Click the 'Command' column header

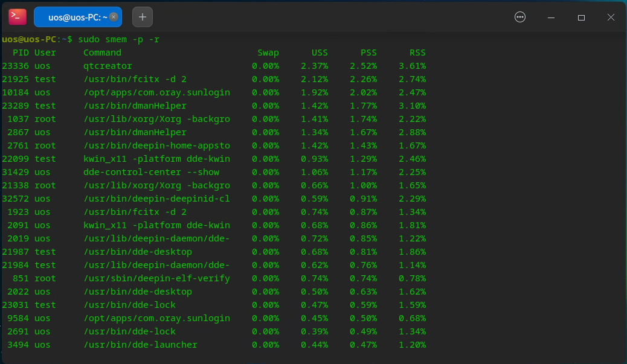(102, 53)
